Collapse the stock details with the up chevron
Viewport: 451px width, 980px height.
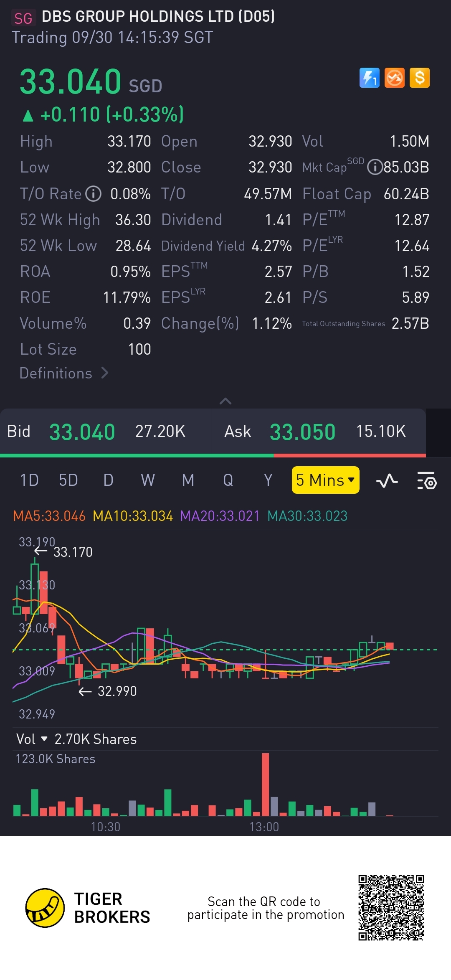pos(225,401)
